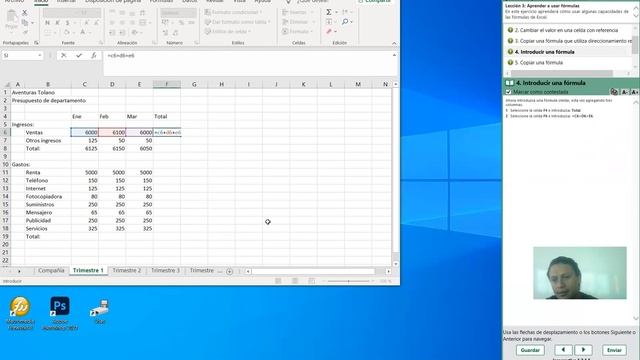This screenshot has width=640, height=360.
Task: Select the cell labeled Ventas
Action: tap(47, 132)
